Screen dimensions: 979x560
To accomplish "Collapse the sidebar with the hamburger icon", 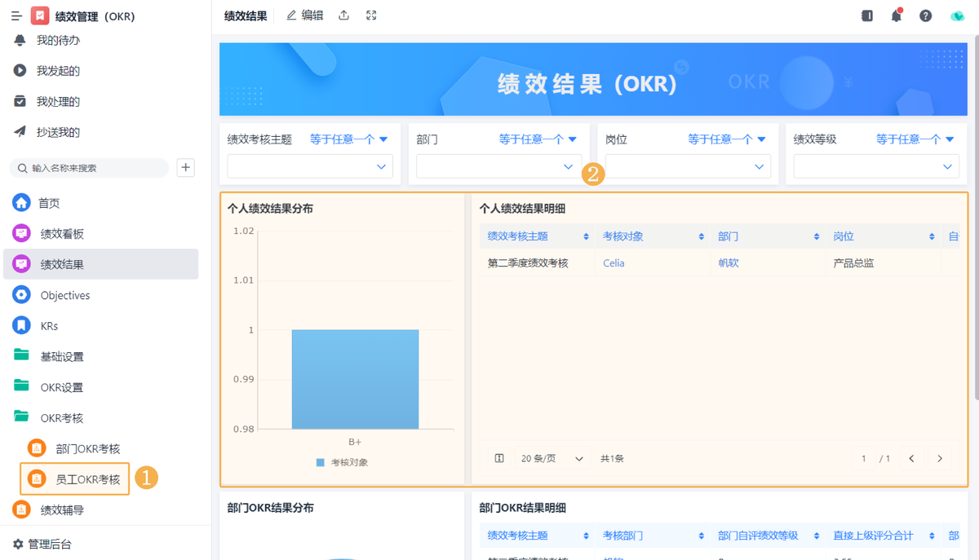I will (x=16, y=16).
